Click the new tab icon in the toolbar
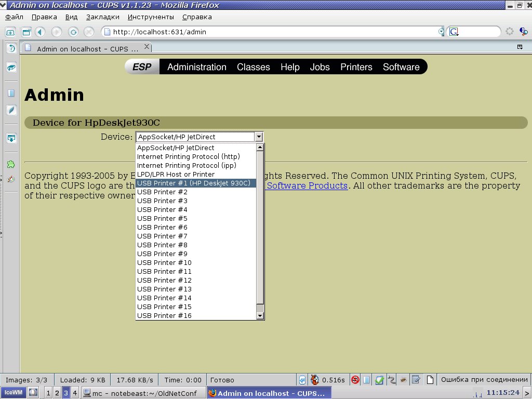This screenshot has height=399, width=532. pyautogui.click(x=10, y=32)
